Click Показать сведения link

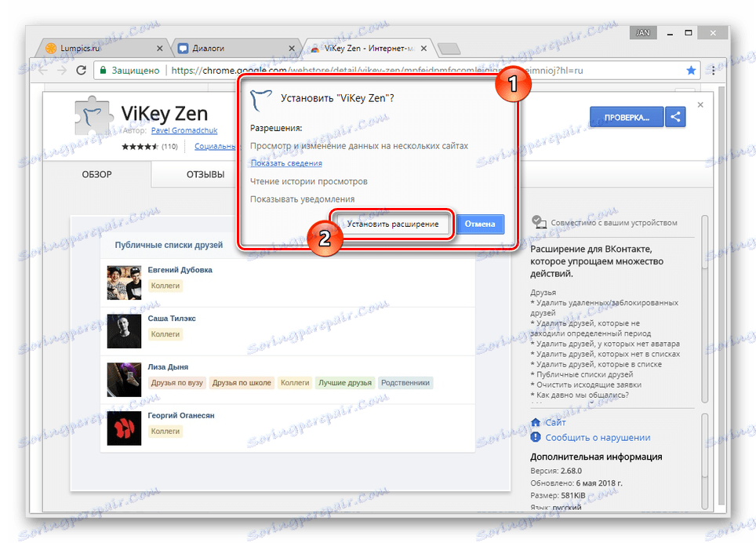point(286,163)
